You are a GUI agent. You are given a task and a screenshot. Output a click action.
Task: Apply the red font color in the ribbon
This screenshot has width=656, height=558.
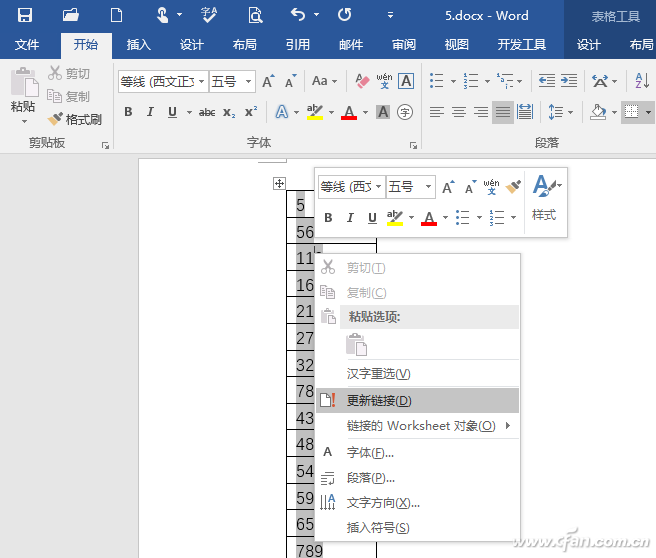click(x=349, y=112)
